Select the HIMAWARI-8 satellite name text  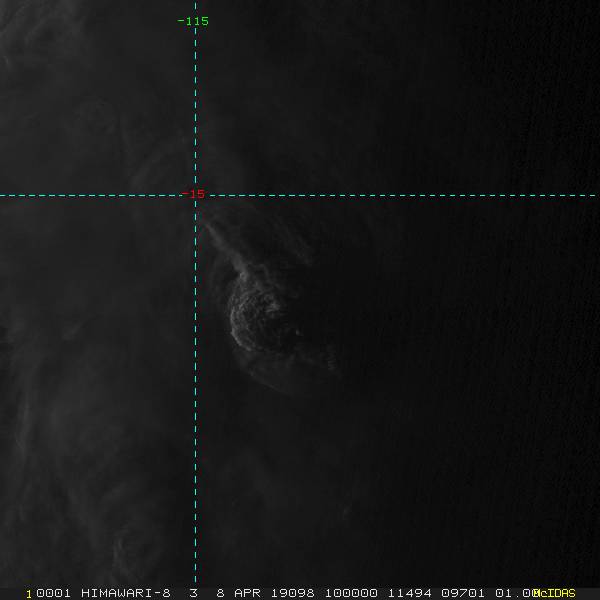[126, 593]
